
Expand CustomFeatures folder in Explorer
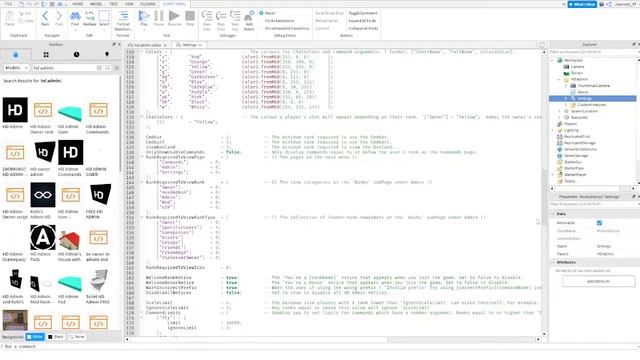pyautogui.click(x=566, y=105)
